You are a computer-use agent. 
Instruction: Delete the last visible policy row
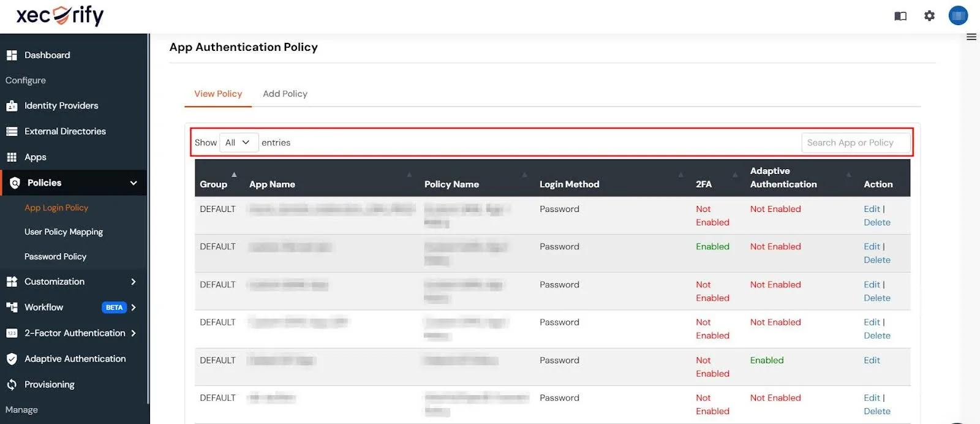pos(877,411)
